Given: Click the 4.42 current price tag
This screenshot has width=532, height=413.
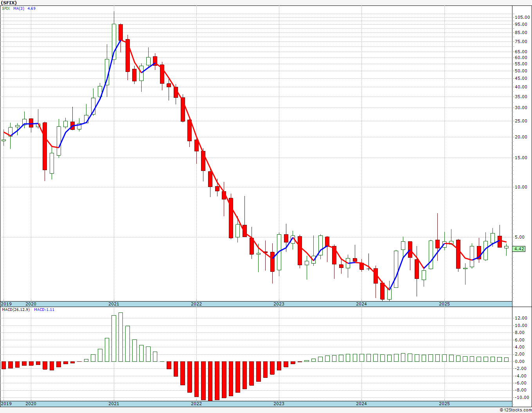Looking at the screenshot, I should coord(519,249).
